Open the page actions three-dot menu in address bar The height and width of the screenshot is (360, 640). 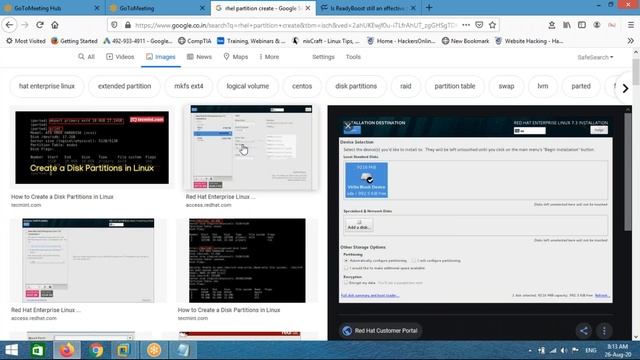(466, 25)
